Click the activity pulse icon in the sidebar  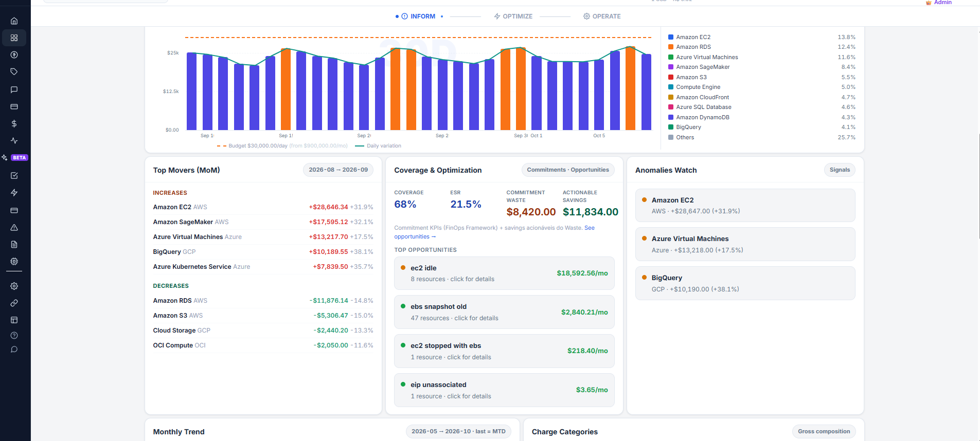click(14, 141)
